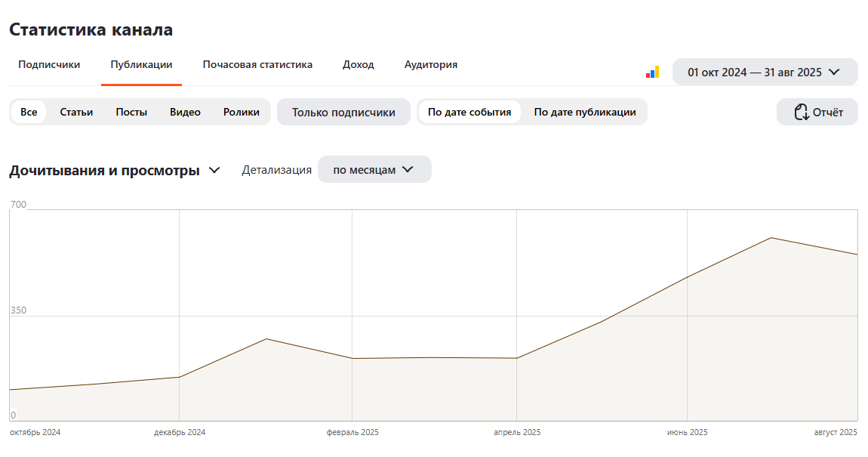868x457 pixels.
Task: Filter publications by Ролики
Action: point(242,112)
